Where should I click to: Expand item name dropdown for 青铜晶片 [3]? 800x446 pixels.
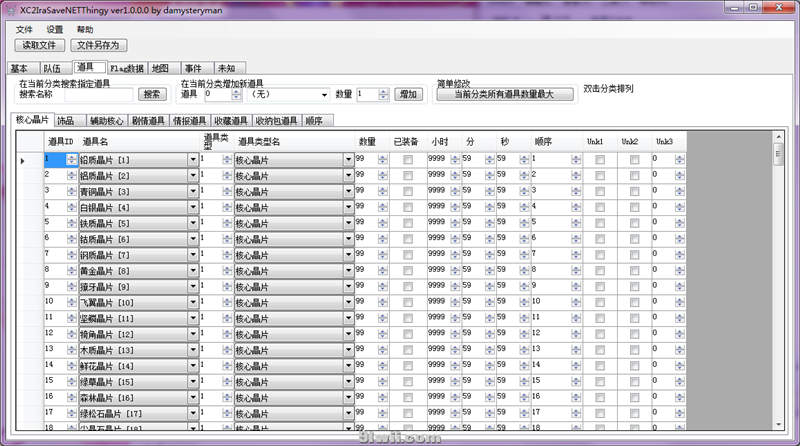193,191
